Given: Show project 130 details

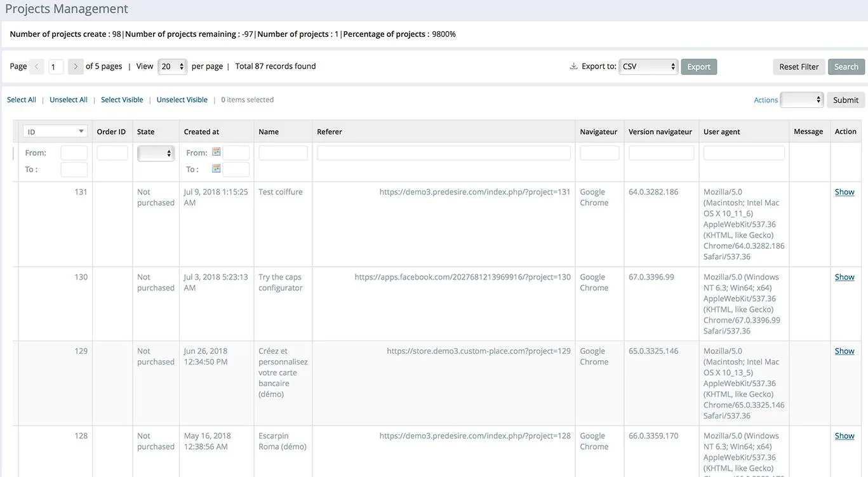Looking at the screenshot, I should click(x=845, y=277).
